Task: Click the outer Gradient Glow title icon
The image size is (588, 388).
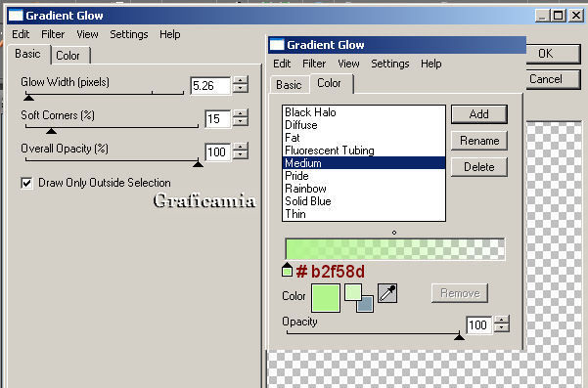Action: pyautogui.click(x=16, y=16)
